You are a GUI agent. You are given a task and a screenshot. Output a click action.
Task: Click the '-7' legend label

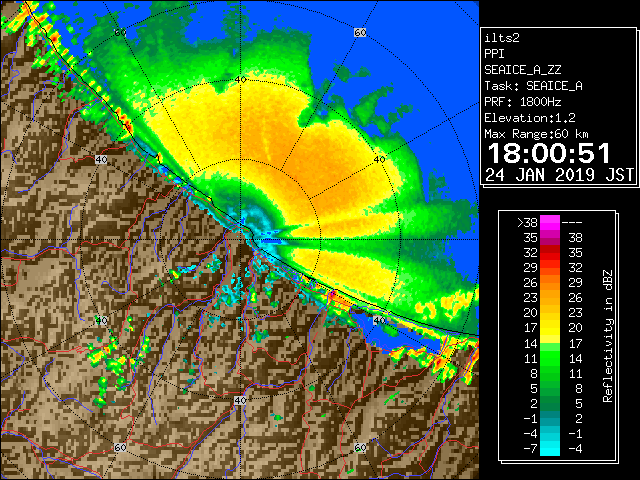530,448
